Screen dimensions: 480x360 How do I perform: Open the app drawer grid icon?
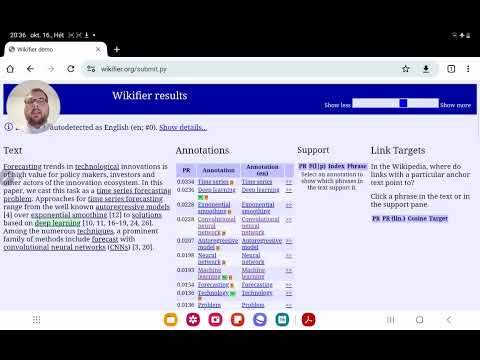coord(37,320)
